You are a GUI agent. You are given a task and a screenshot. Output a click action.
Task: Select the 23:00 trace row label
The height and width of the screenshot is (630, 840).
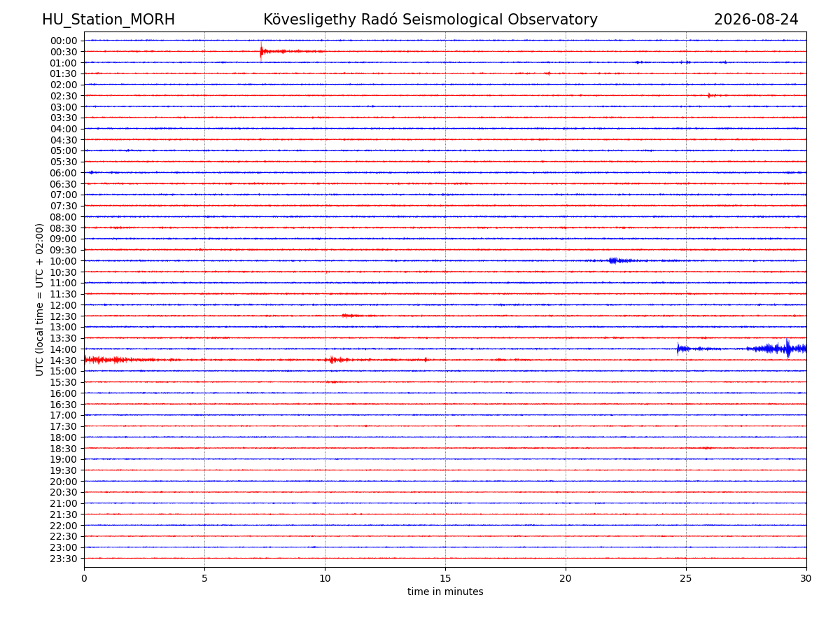coord(64,547)
